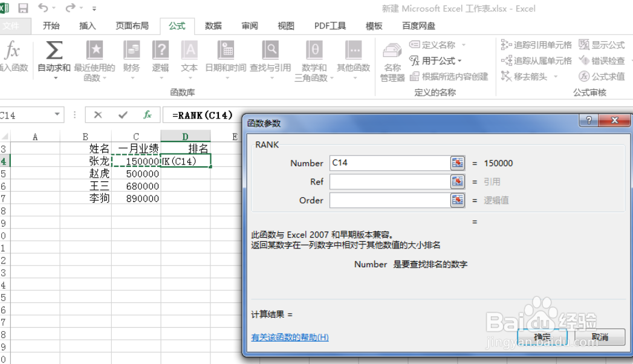Select the 排名 header cell

tap(185, 149)
